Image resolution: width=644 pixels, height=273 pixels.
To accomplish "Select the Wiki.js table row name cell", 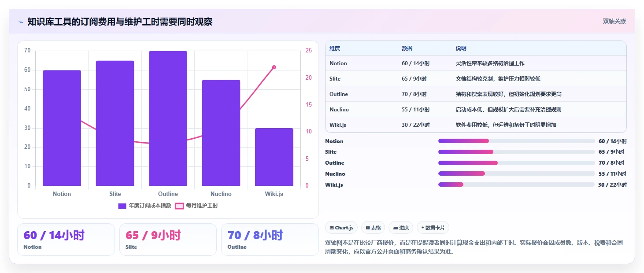I will click(x=338, y=125).
